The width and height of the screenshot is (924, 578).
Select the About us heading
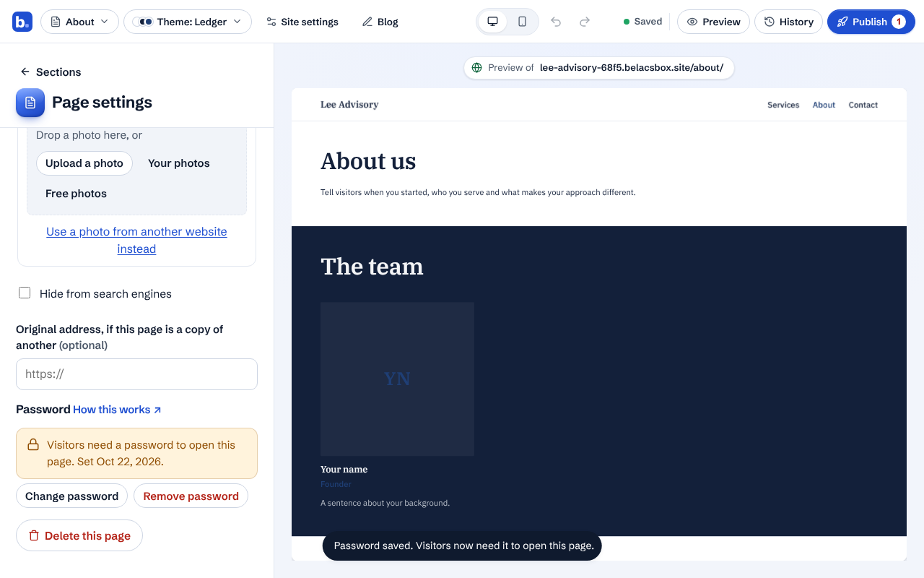(368, 161)
